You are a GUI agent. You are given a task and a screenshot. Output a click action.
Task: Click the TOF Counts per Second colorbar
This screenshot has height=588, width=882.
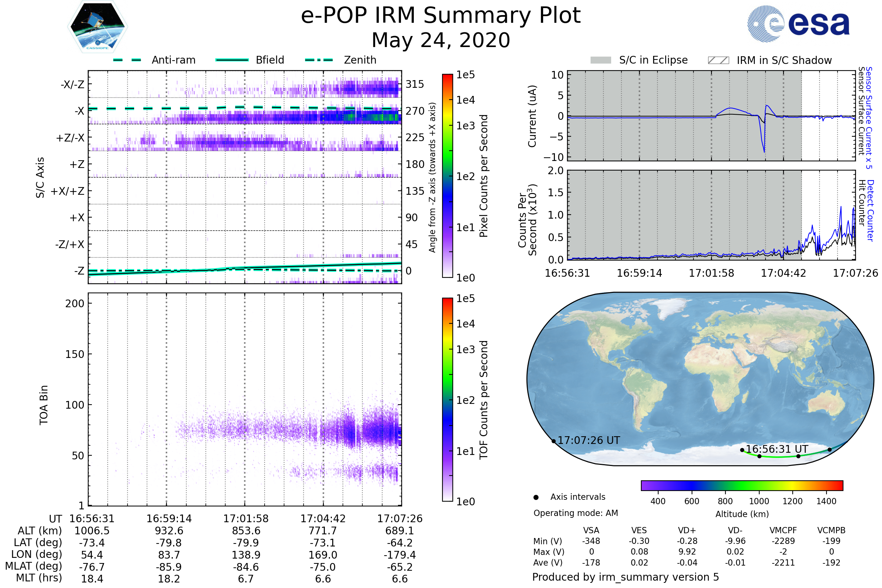click(447, 399)
